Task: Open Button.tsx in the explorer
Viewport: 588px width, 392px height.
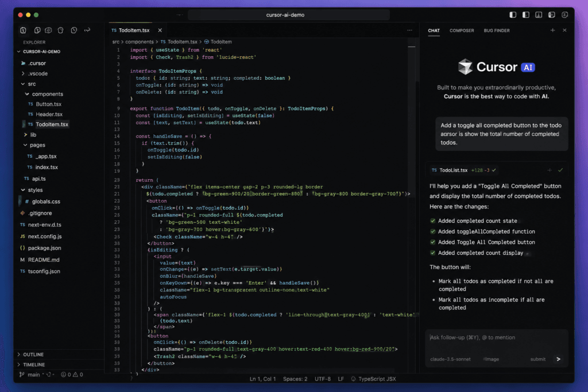Action: 48,104
